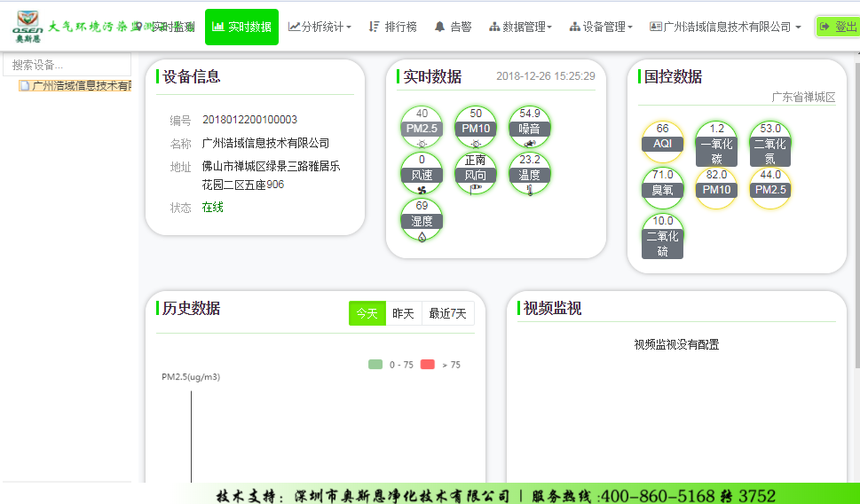Expand the 分析统计 dropdown menu
The width and height of the screenshot is (860, 504).
point(320,28)
